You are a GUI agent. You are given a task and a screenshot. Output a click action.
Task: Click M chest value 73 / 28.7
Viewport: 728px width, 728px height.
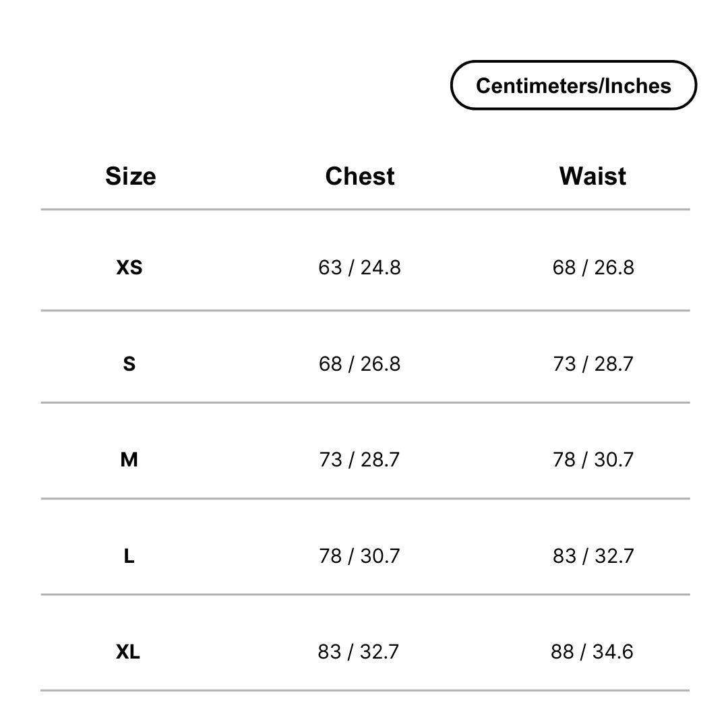(x=359, y=460)
